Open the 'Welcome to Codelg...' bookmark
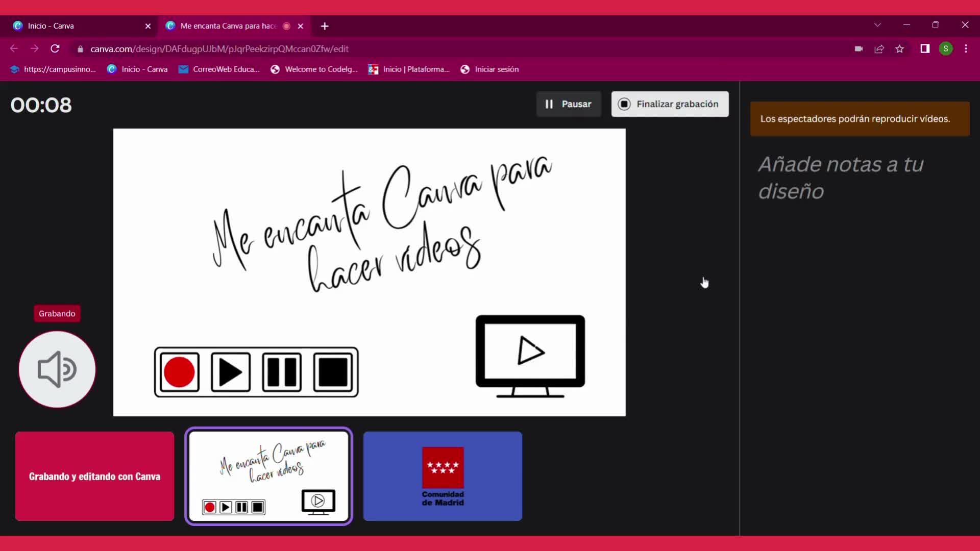980x551 pixels. pos(314,69)
